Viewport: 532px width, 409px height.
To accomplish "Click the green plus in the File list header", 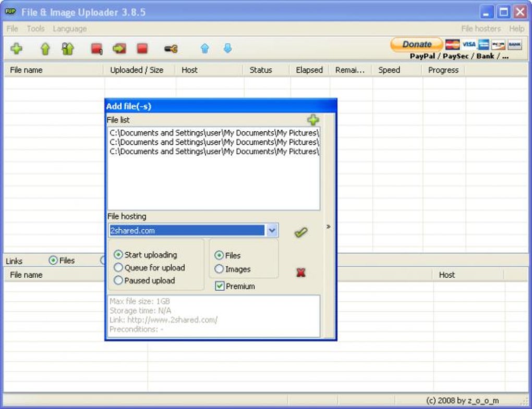I will [x=313, y=120].
